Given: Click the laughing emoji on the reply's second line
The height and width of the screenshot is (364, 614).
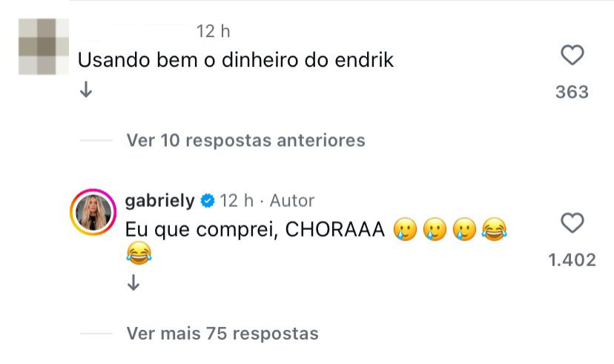Looking at the screenshot, I should coord(139,256).
